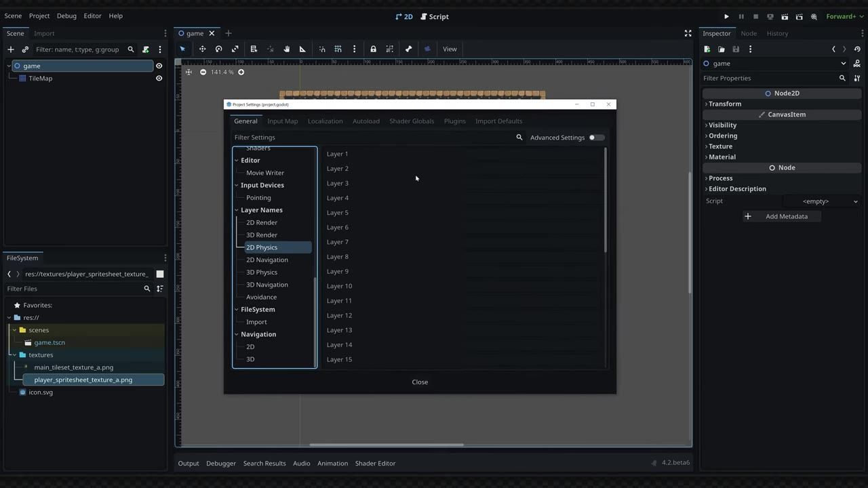Viewport: 868px width, 488px height.
Task: Collapse the textures folder in FileSystem
Action: [14, 355]
